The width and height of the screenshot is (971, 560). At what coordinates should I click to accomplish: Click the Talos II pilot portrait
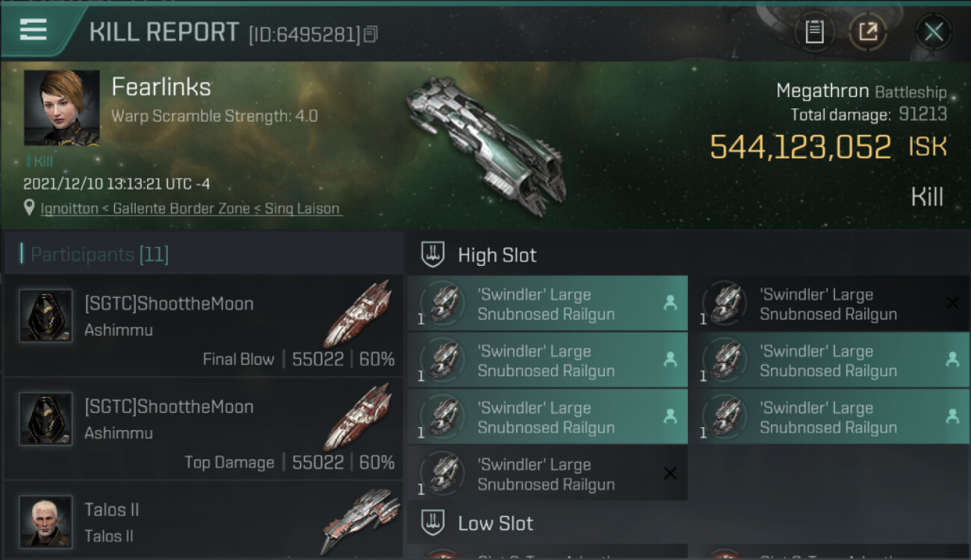[46, 521]
